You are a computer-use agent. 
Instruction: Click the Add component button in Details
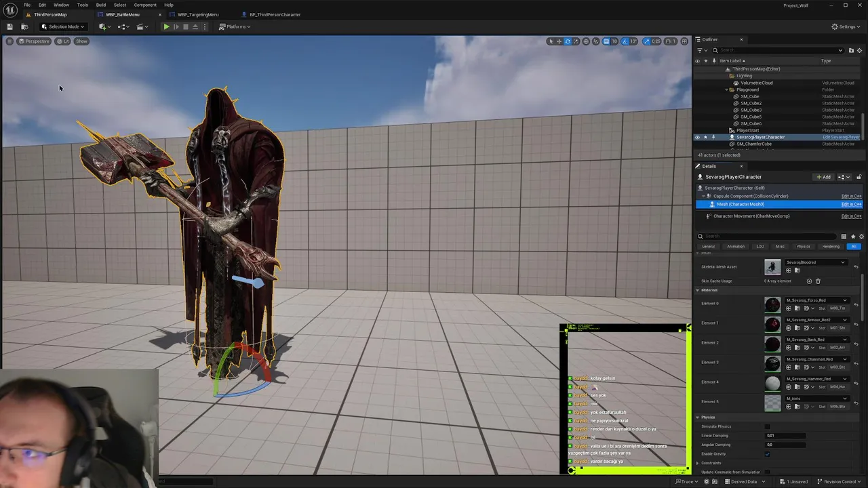tap(824, 177)
